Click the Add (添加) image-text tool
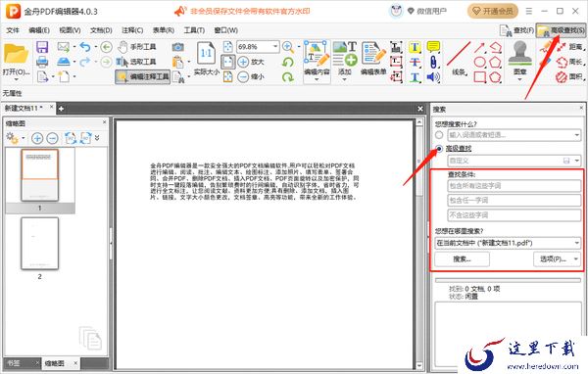 click(x=345, y=59)
